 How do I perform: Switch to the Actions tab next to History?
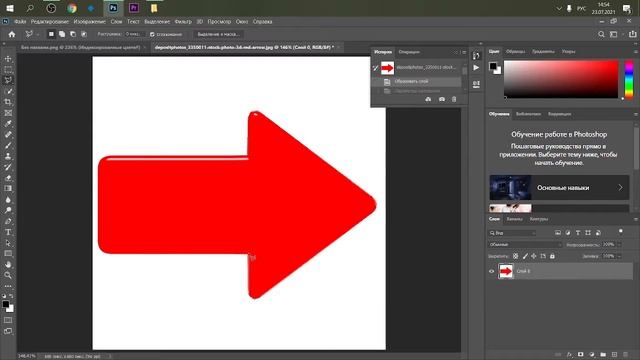coord(409,52)
